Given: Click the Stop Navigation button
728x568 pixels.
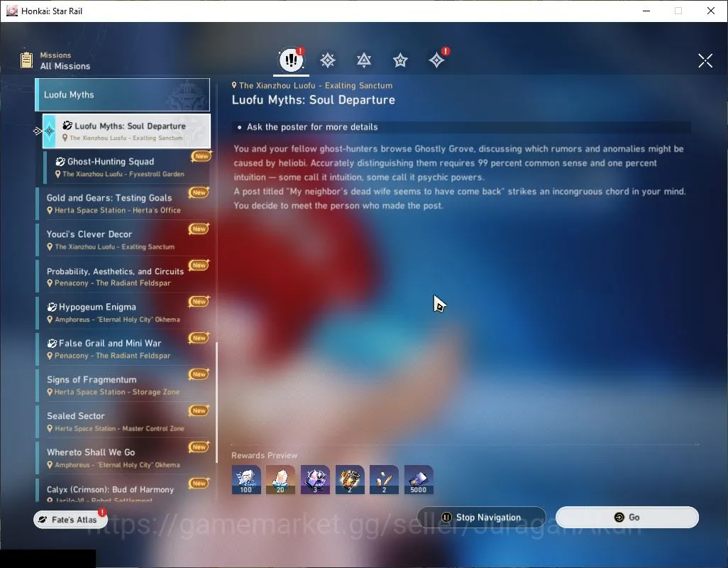Looking at the screenshot, I should tap(482, 518).
